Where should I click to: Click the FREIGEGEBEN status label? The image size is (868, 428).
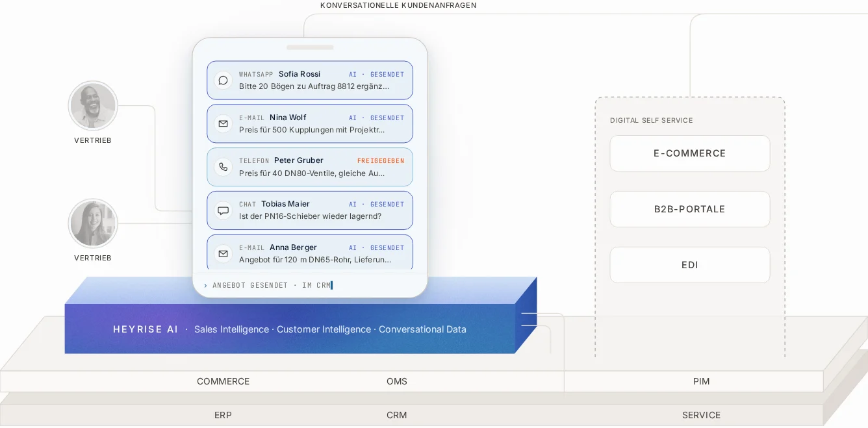tap(381, 161)
